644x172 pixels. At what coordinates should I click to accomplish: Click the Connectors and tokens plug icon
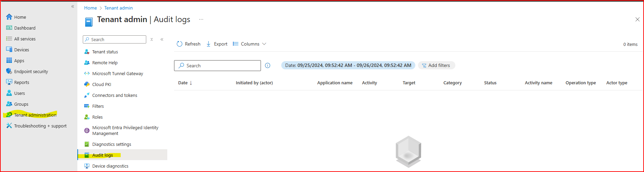[x=87, y=95]
